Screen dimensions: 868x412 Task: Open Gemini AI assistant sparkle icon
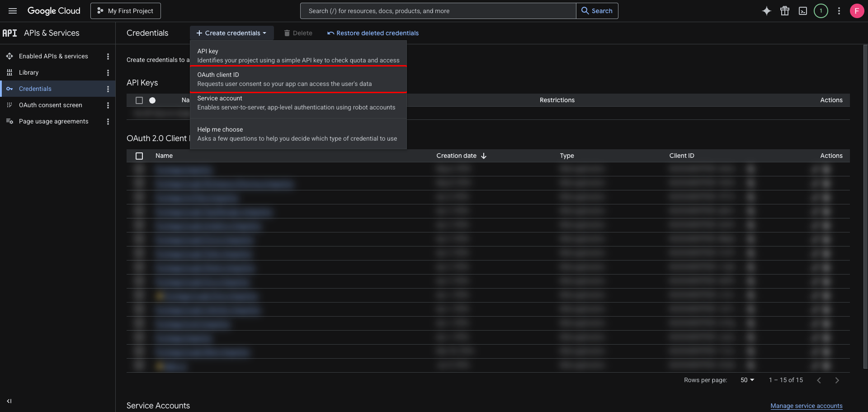click(766, 11)
